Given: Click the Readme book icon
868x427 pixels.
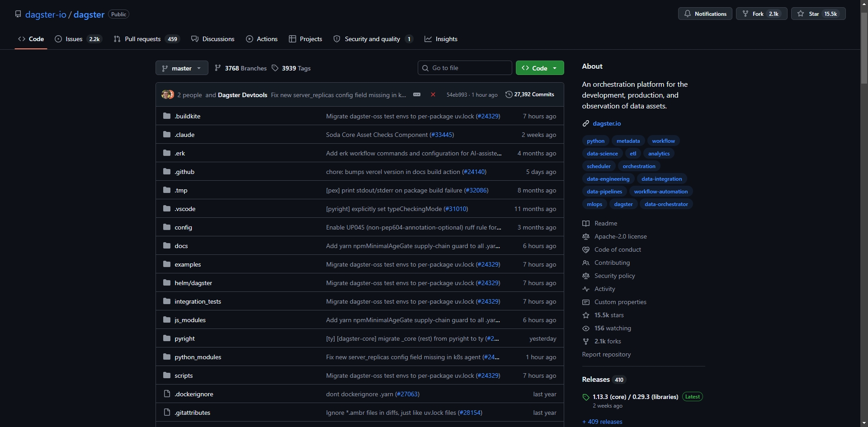Looking at the screenshot, I should tap(586, 223).
